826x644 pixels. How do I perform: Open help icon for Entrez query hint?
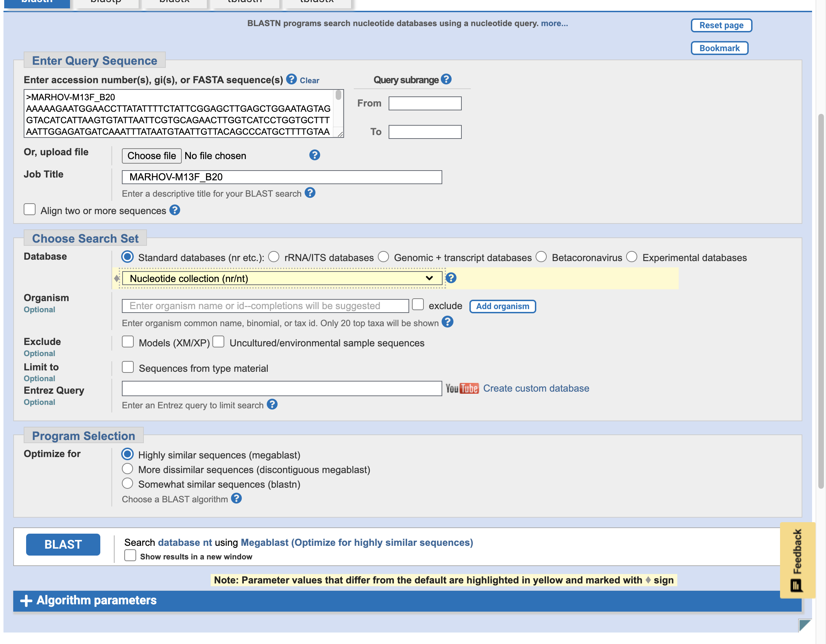(x=272, y=405)
